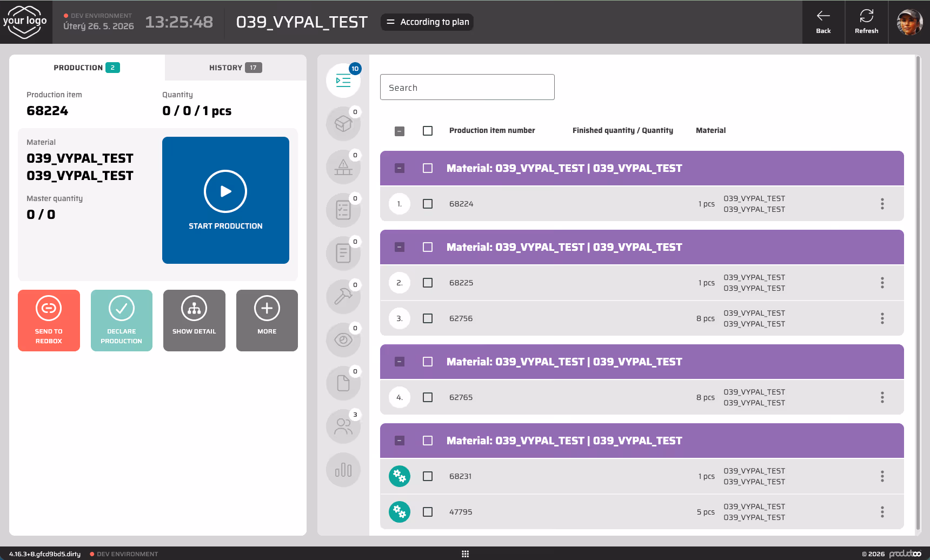Open the package box sidebar icon
Screen dimensions: 930x560
point(343,124)
